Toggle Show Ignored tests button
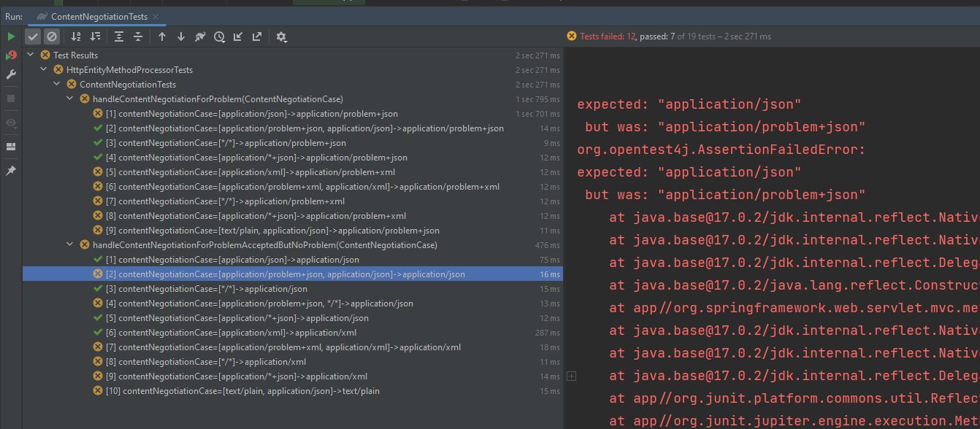980x429 pixels. [51, 36]
